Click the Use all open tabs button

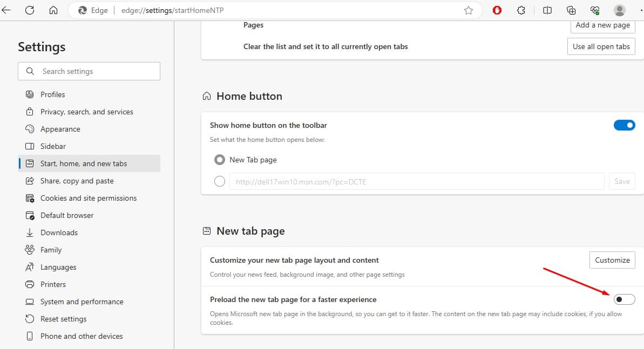(x=601, y=46)
